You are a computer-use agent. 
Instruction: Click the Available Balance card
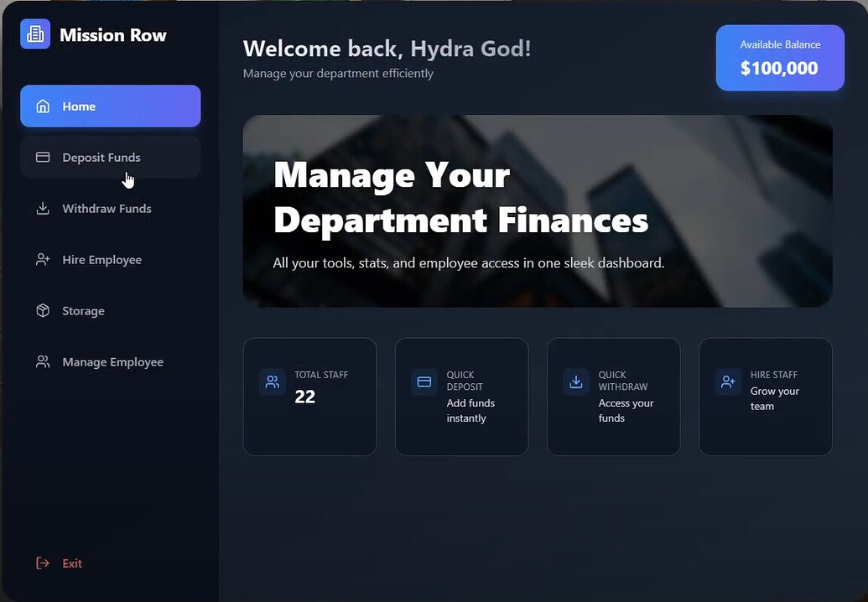(x=779, y=57)
